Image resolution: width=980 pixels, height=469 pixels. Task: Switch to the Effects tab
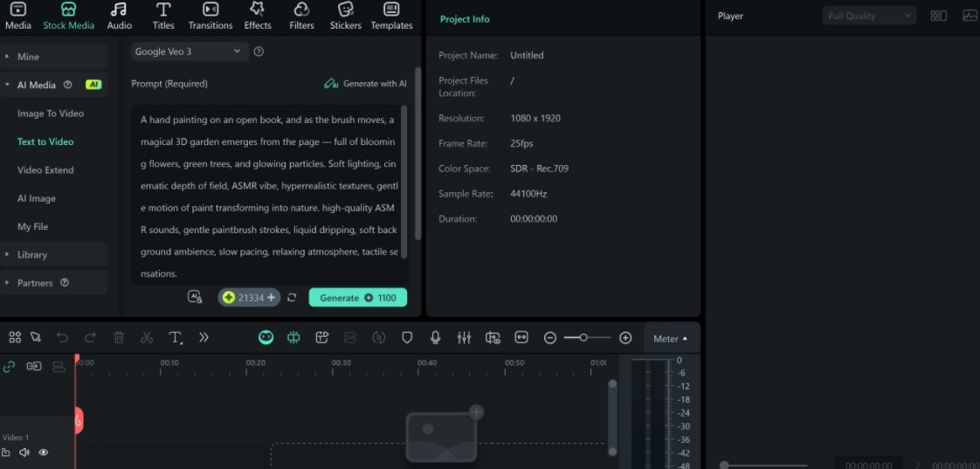tap(258, 17)
